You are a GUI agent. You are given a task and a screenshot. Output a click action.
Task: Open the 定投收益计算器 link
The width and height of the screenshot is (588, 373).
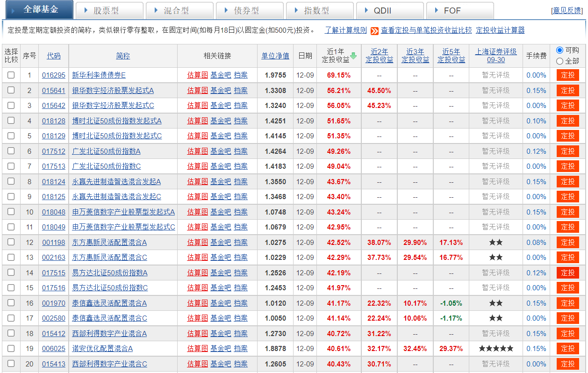[500, 30]
